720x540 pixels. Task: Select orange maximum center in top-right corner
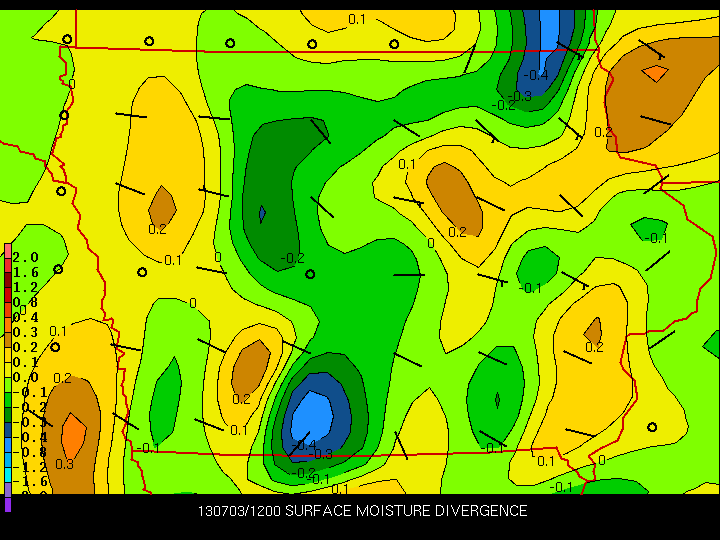point(654,72)
